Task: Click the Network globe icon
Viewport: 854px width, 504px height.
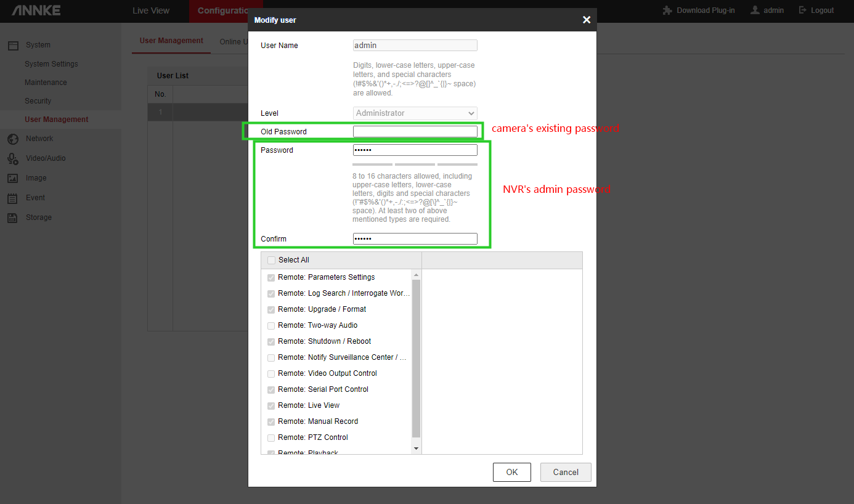Action: pyautogui.click(x=12, y=139)
